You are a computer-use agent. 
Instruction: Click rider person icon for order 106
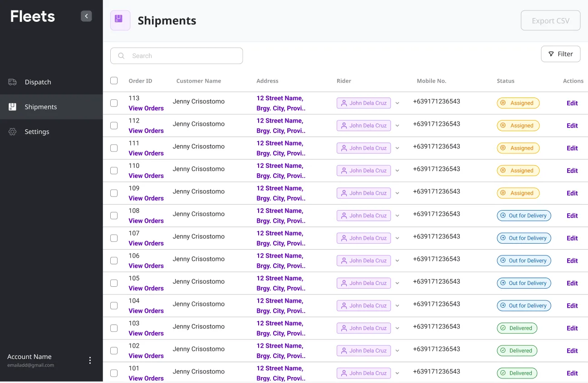tap(344, 260)
